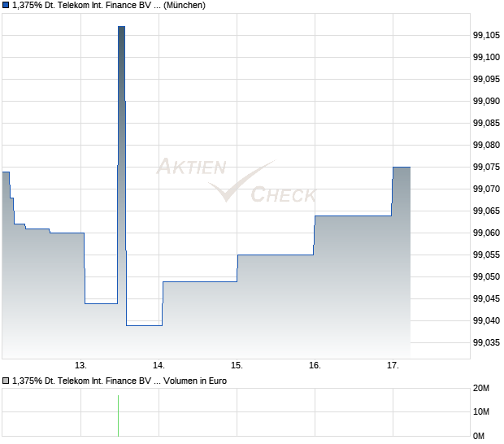
Task: Click the Volumen in Euro chart title
Action: pyautogui.click(x=119, y=381)
